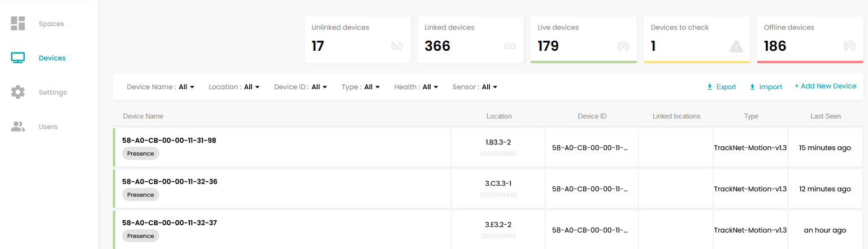Click the signal icon on Live devices
Screen dimensions: 868x249
623,46
